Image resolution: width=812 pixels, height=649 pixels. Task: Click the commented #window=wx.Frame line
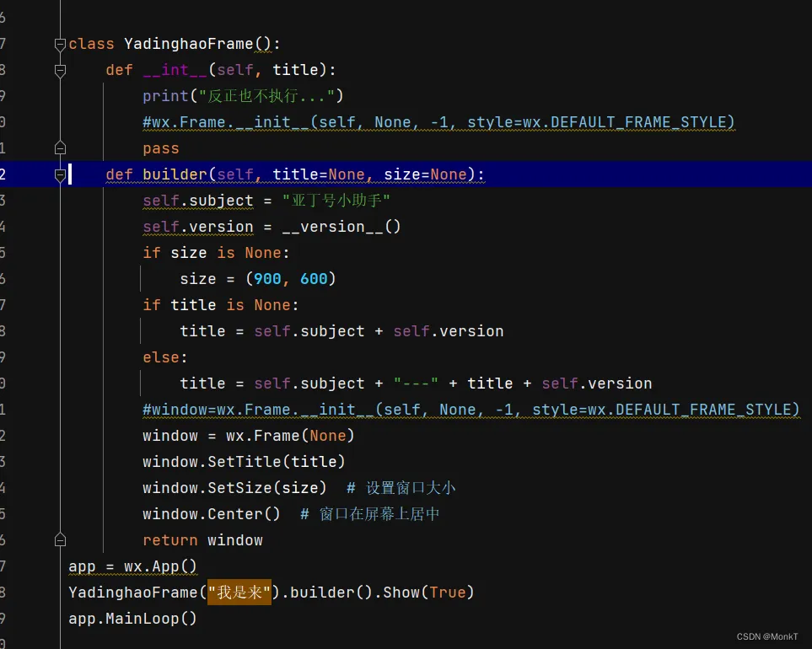click(x=471, y=410)
